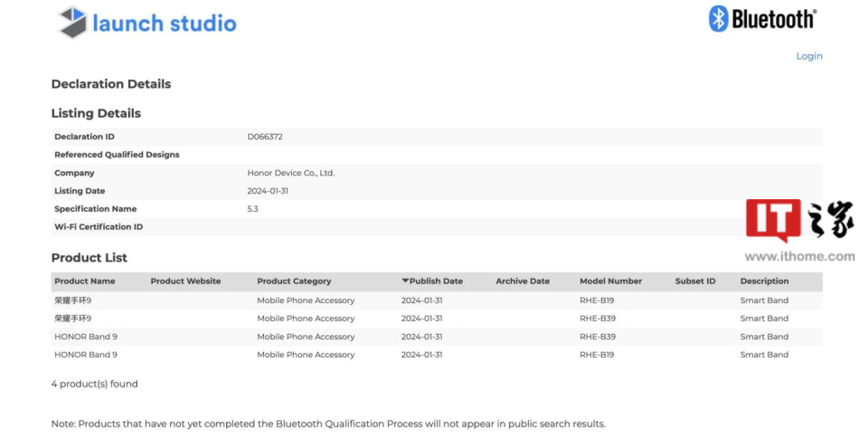Viewport: 868px width, 448px height.
Task: Click the Declaration ID value D066372
Action: (x=265, y=137)
